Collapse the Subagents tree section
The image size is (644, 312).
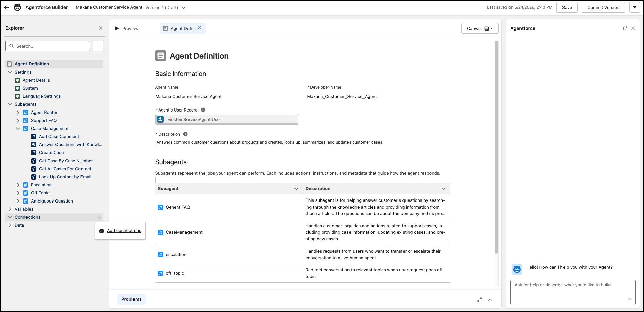point(10,104)
